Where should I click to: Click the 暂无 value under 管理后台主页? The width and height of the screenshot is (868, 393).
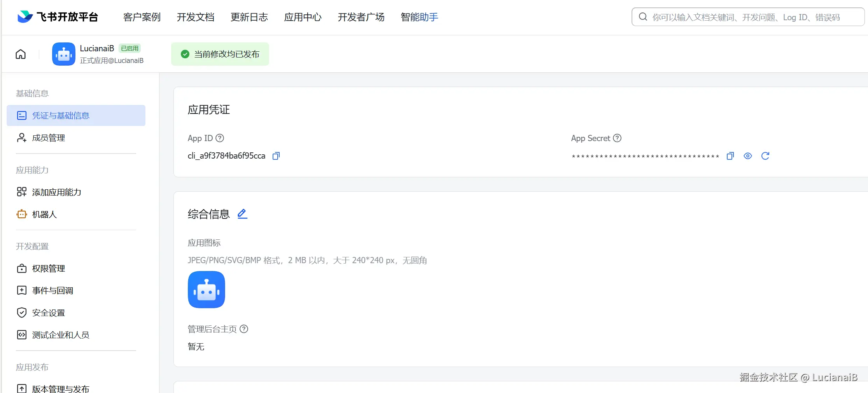tap(196, 347)
